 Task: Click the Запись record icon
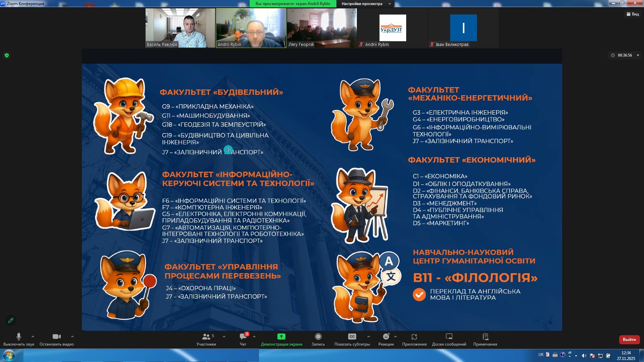point(318,339)
